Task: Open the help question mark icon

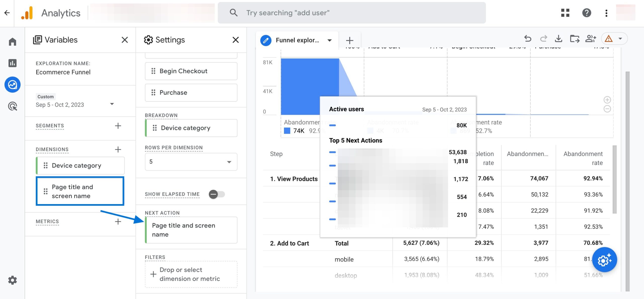Action: point(586,13)
